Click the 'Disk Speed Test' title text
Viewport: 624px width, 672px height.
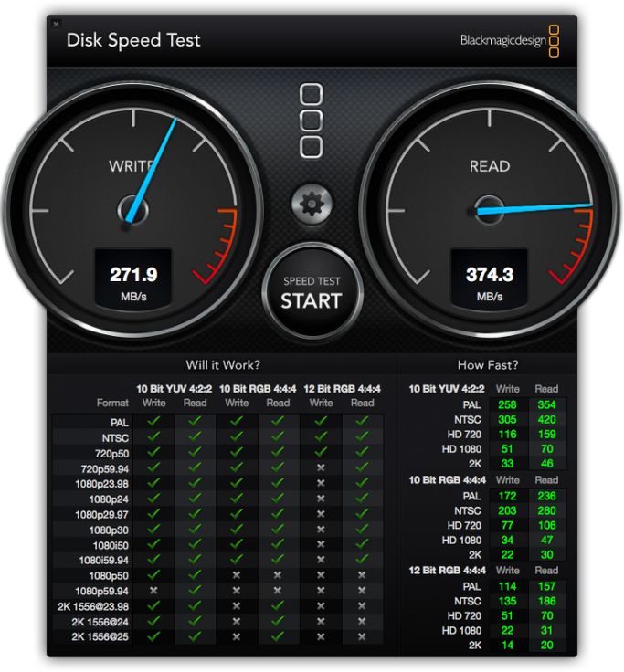133,40
